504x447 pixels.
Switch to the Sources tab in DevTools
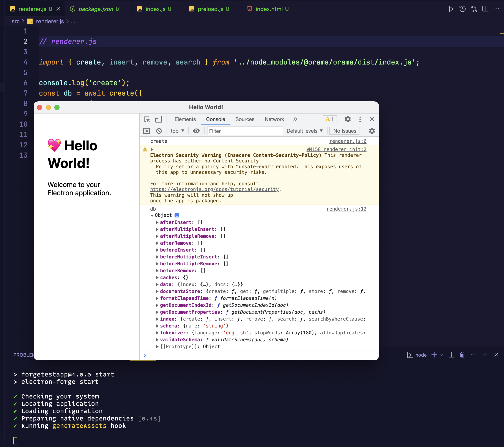coord(245,119)
